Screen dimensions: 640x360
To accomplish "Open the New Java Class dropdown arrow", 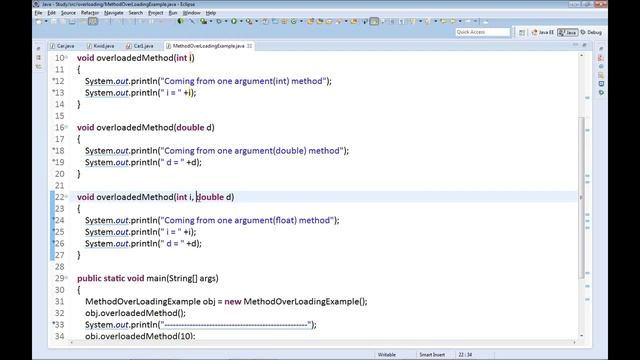I will 301,21.
